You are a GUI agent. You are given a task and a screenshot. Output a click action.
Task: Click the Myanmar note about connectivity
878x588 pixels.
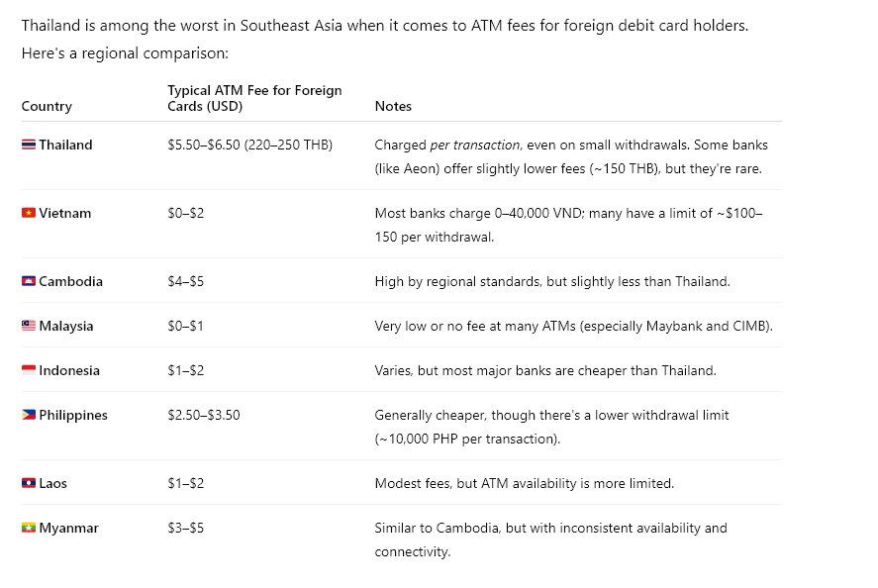[x=551, y=539]
